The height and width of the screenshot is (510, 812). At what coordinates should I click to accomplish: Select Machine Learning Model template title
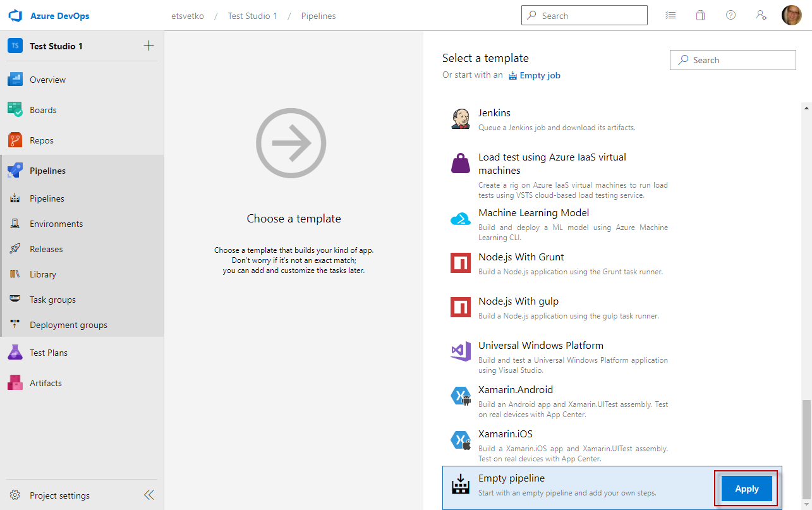[534, 213]
